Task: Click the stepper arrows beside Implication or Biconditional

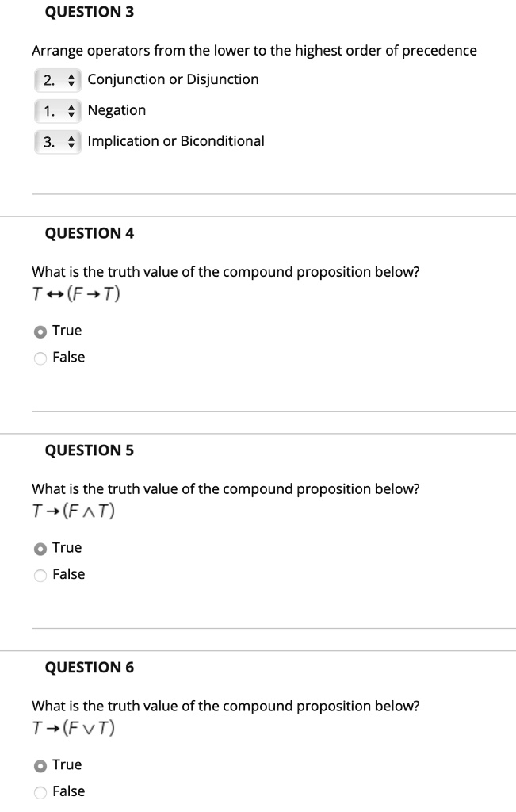Action: coord(73,140)
